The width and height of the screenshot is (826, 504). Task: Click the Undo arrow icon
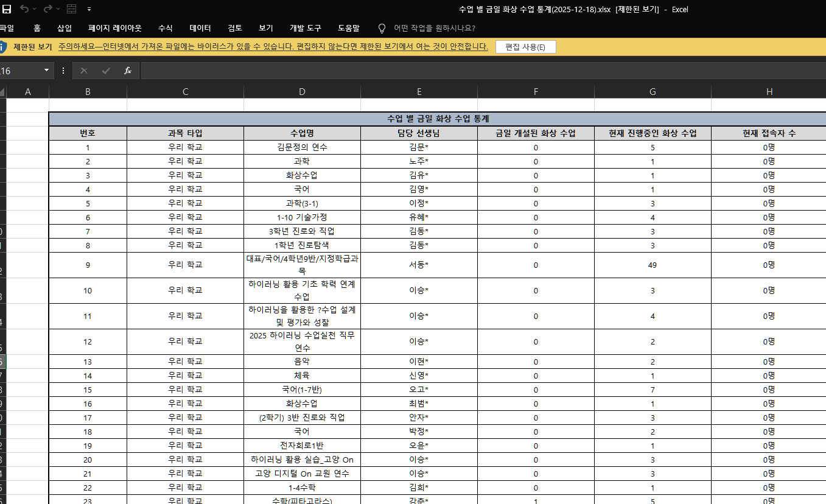[x=24, y=9]
